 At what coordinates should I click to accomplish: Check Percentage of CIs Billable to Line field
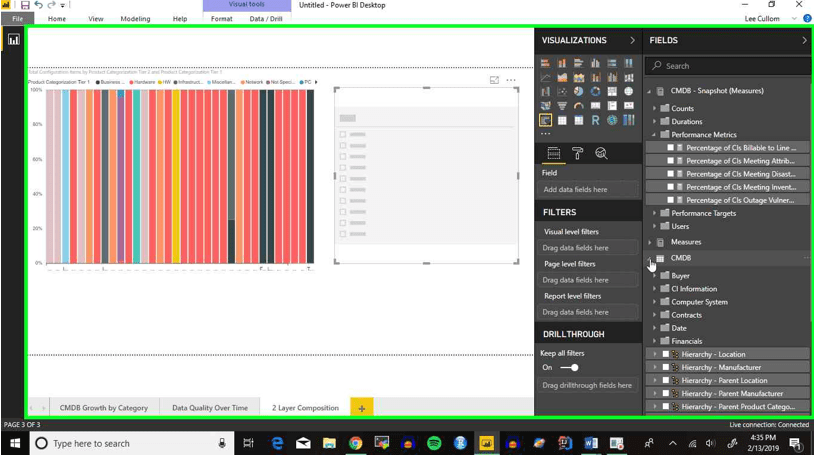[671, 148]
